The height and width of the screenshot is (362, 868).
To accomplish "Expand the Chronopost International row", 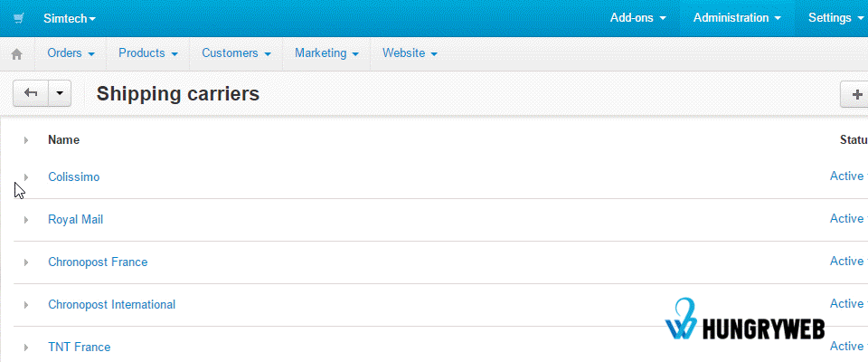I will point(25,304).
